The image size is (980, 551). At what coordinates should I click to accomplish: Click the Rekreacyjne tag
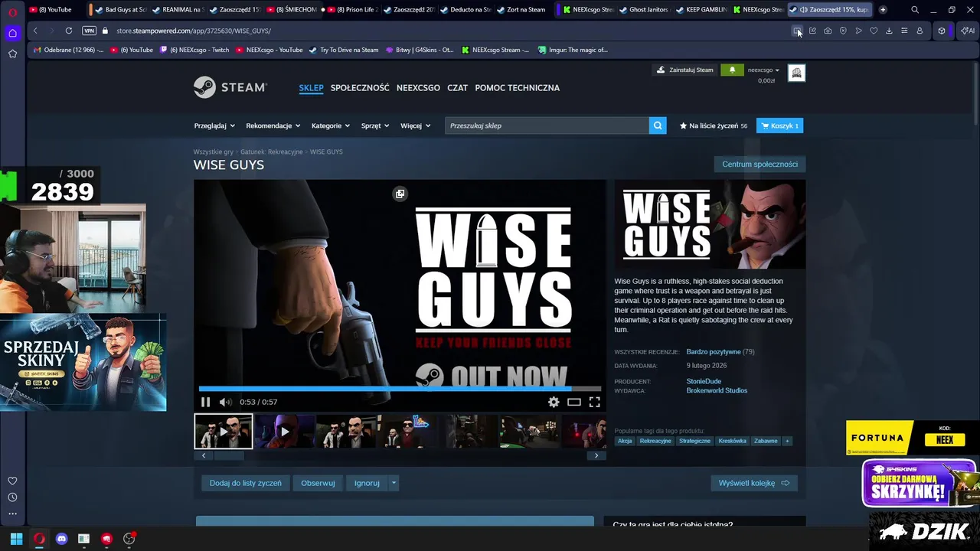click(655, 441)
